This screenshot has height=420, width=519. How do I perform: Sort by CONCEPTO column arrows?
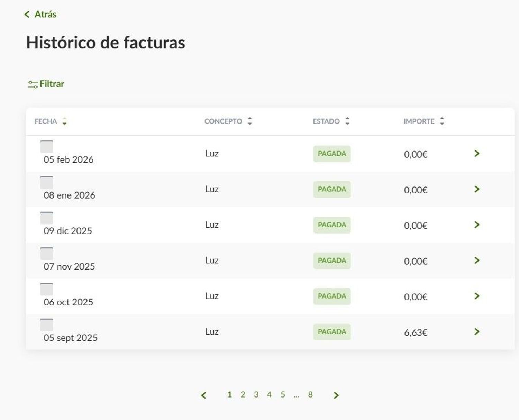tap(250, 121)
